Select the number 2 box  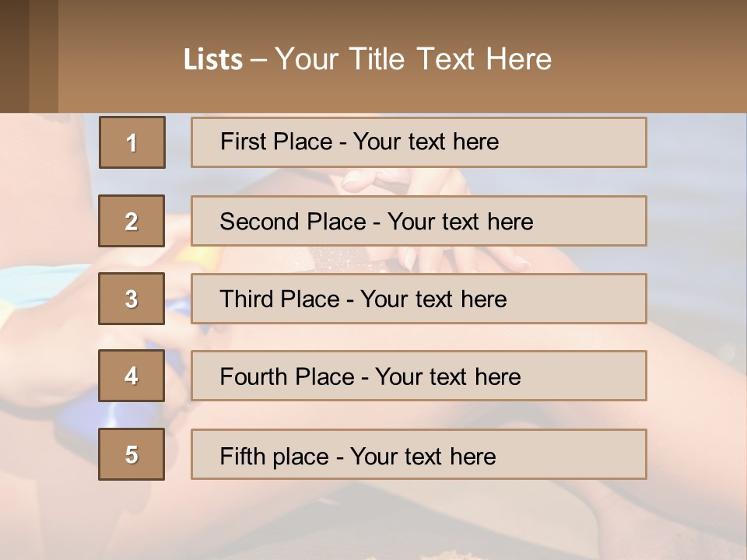coord(132,221)
